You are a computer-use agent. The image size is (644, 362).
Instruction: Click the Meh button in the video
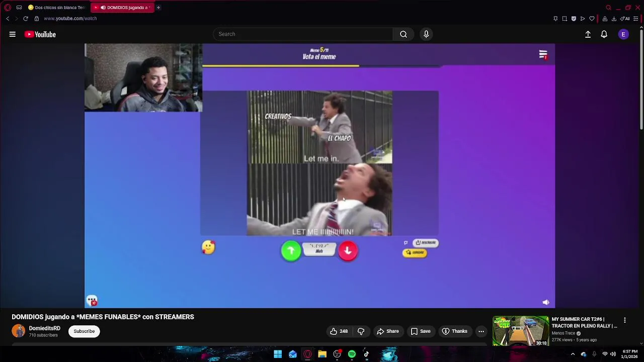[319, 249]
